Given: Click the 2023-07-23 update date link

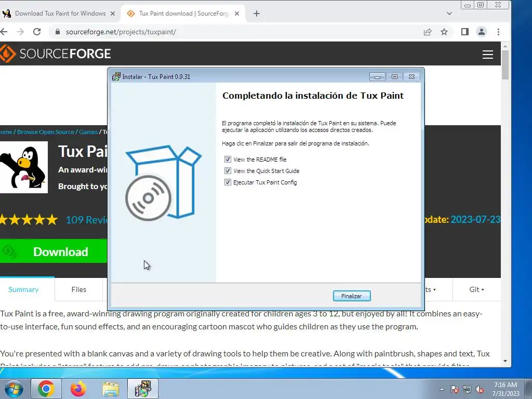Looking at the screenshot, I should [475, 220].
